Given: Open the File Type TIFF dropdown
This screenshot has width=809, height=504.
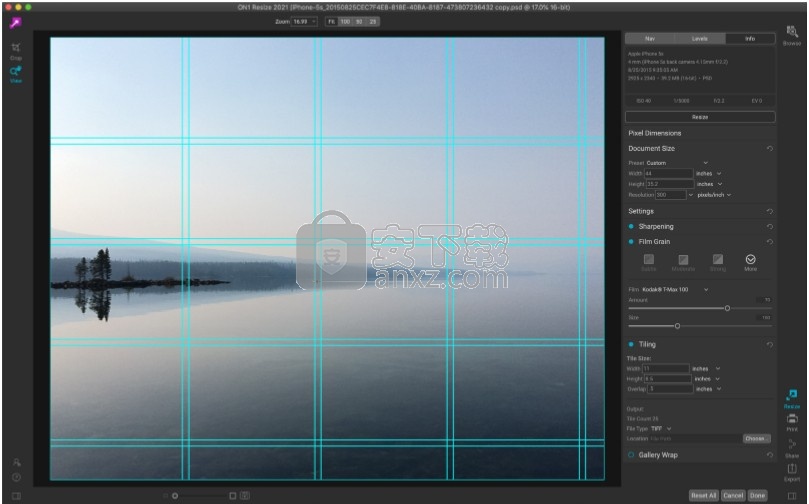Looking at the screenshot, I should (661, 429).
